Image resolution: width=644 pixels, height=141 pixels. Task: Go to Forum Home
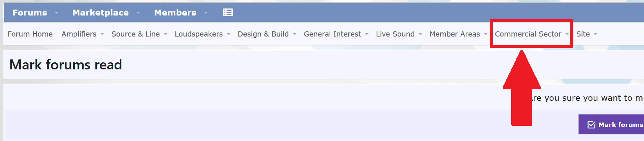[x=30, y=34]
